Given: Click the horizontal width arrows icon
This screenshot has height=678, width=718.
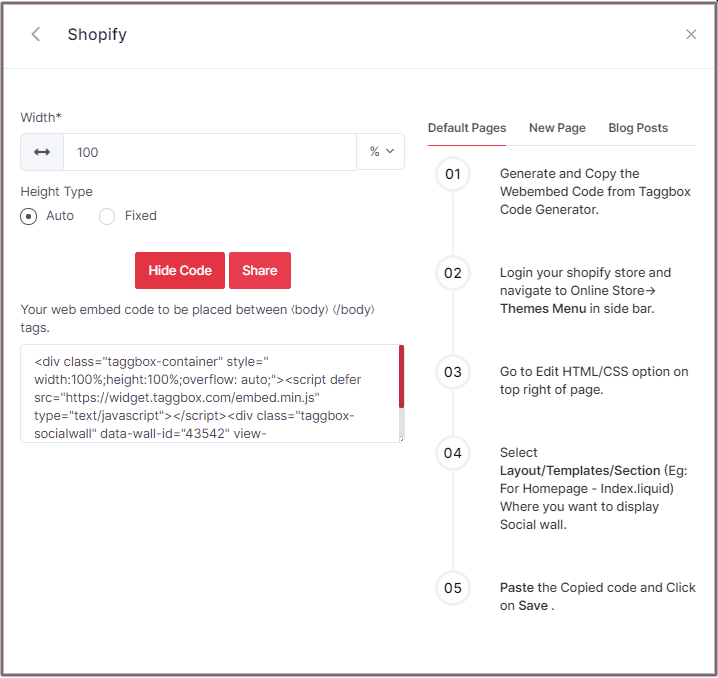Looking at the screenshot, I should pos(42,152).
